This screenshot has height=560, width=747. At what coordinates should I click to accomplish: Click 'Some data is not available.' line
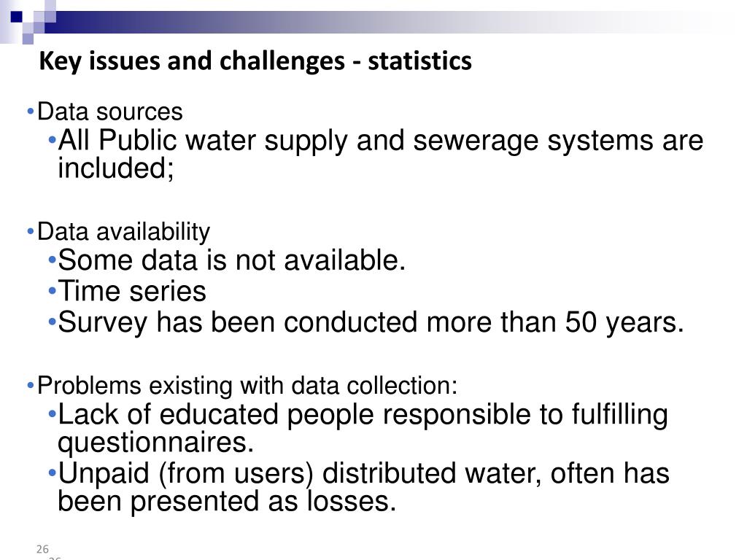[x=231, y=260]
